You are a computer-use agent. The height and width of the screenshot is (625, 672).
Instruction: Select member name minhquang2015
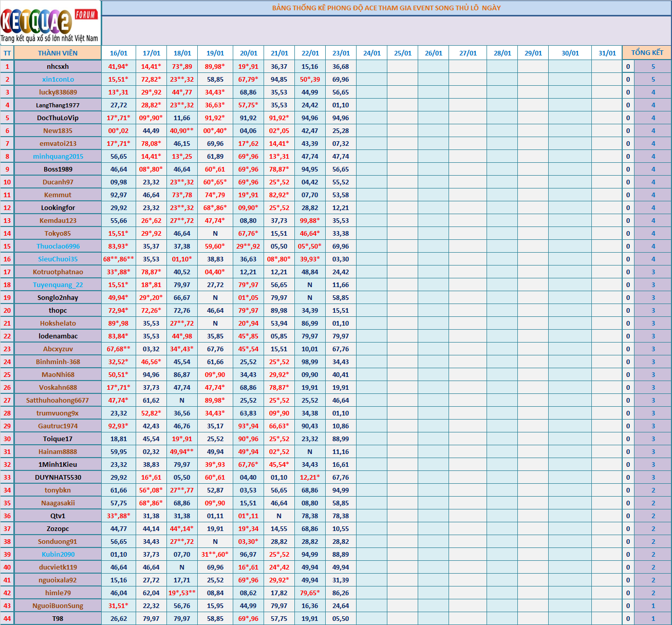pyautogui.click(x=58, y=156)
